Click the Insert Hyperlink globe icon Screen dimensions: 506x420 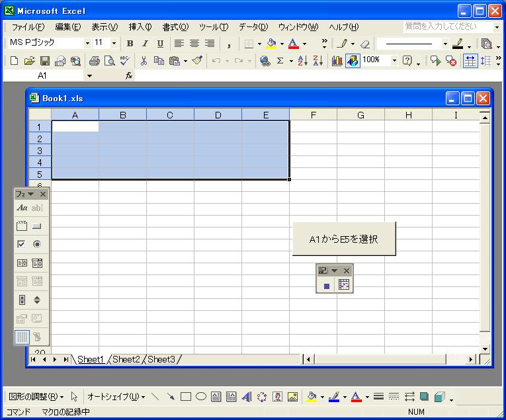[265, 60]
